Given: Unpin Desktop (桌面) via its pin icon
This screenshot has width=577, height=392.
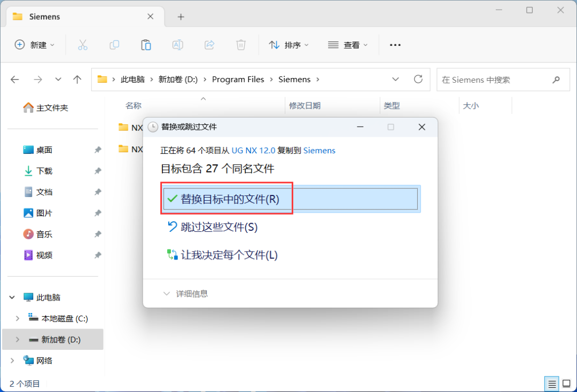Looking at the screenshot, I should pos(98,150).
